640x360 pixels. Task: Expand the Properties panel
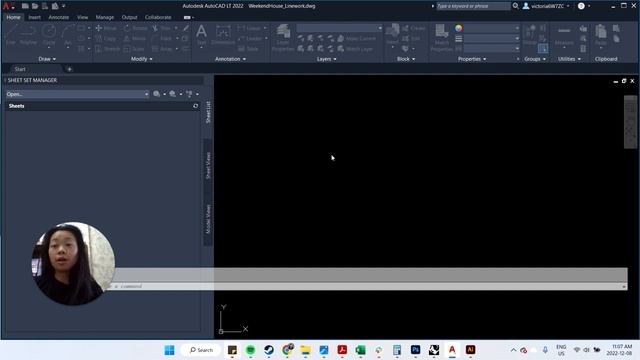point(472,59)
